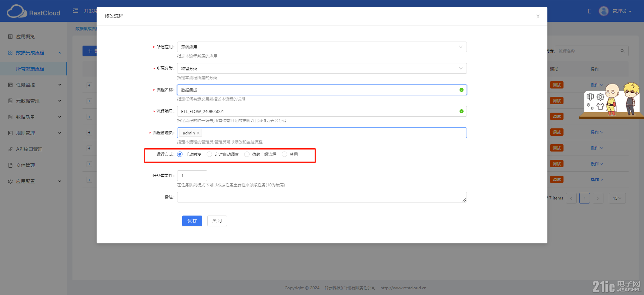Viewport: 644px width, 295px height.
Task: Click the admin user avatar icon
Action: [603, 11]
